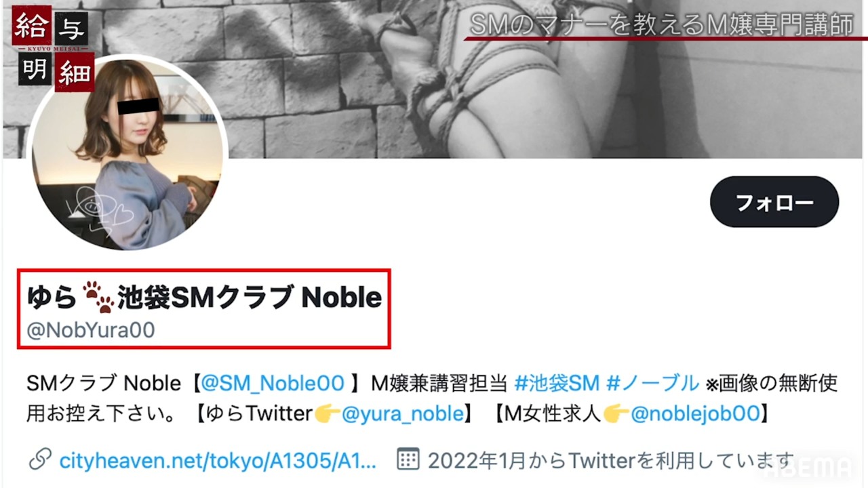Click the 2022年1月 Twitter join date text
The height and width of the screenshot is (488, 868).
pos(610,461)
